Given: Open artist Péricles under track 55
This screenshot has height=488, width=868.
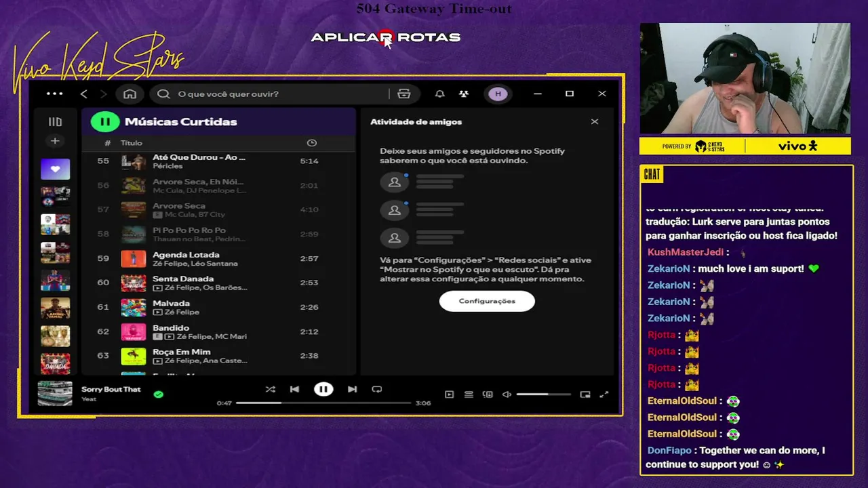Looking at the screenshot, I should coord(167,166).
